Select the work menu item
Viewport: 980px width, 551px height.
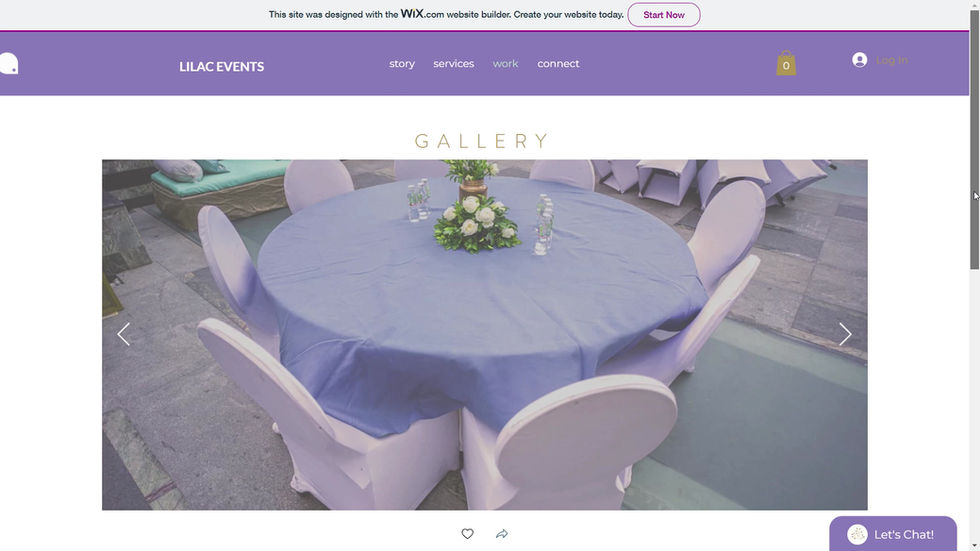coord(505,64)
